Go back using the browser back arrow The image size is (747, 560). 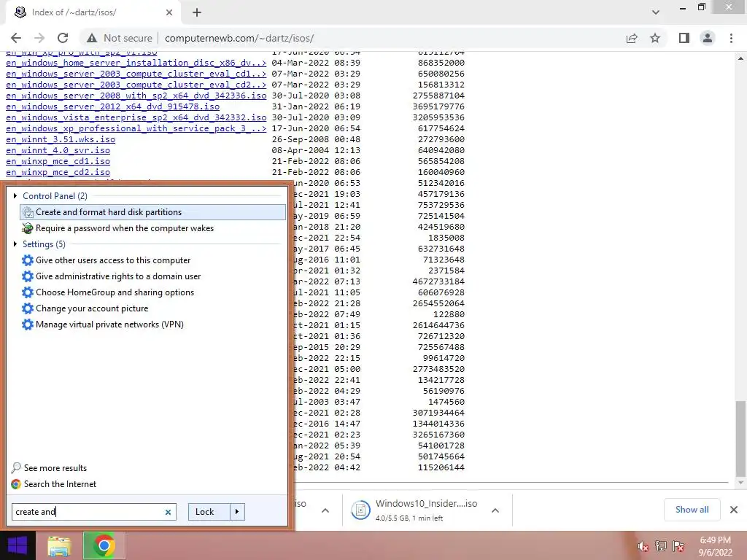click(16, 38)
